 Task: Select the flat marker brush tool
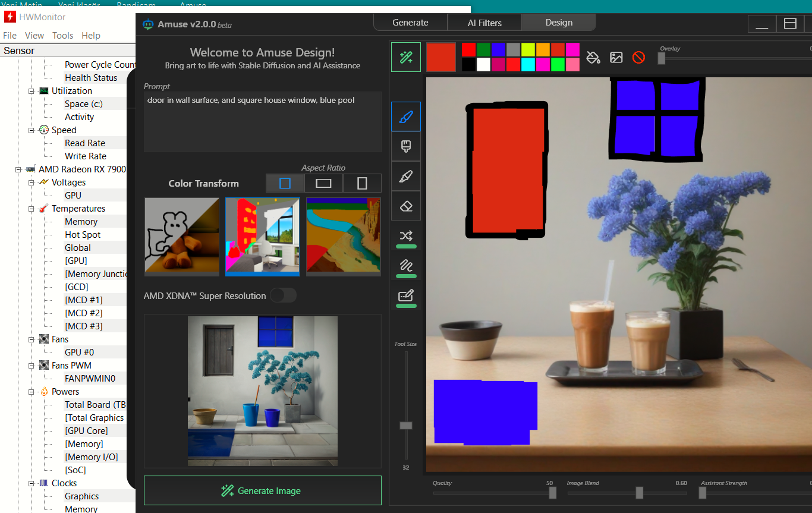pos(406,146)
